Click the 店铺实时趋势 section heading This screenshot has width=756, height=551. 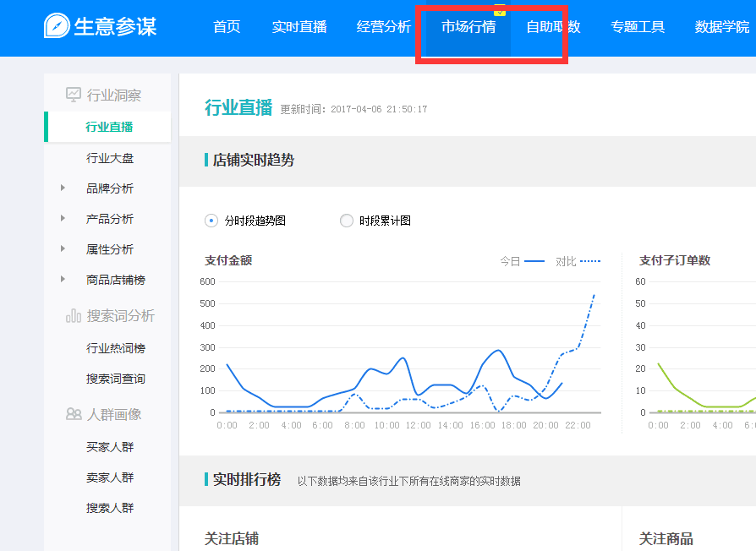click(254, 160)
